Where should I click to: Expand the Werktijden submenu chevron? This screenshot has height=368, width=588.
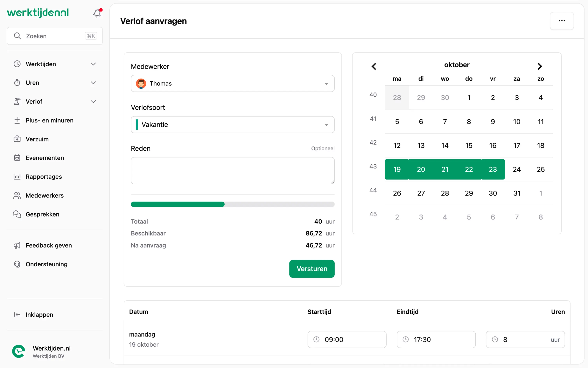click(x=93, y=64)
